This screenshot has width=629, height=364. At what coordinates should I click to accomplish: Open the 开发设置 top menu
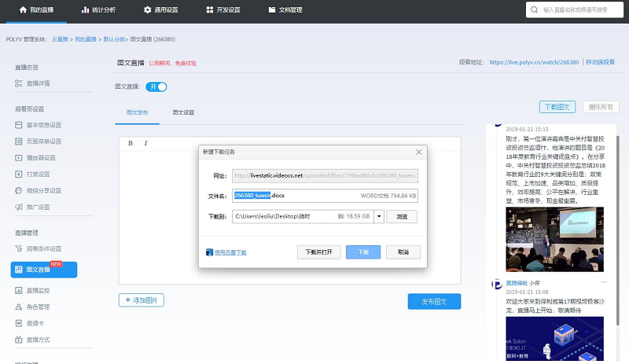[223, 10]
